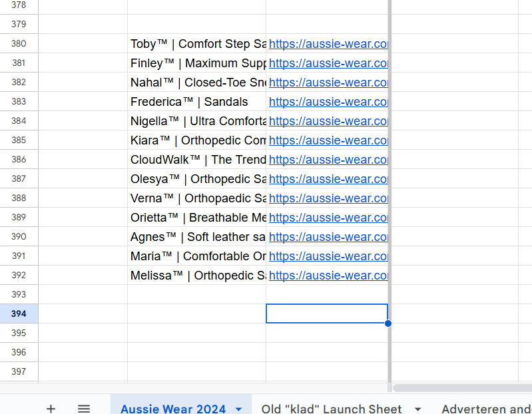Select the Aussie Wear 2024 sheet tab
Viewport: 532px width, 414px height.
[x=173, y=409]
